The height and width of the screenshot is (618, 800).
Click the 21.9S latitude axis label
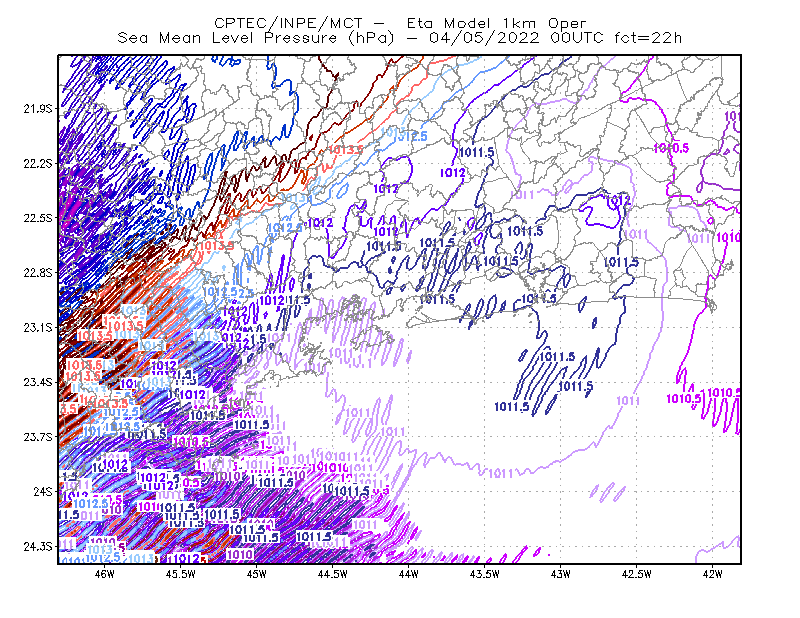[38, 109]
